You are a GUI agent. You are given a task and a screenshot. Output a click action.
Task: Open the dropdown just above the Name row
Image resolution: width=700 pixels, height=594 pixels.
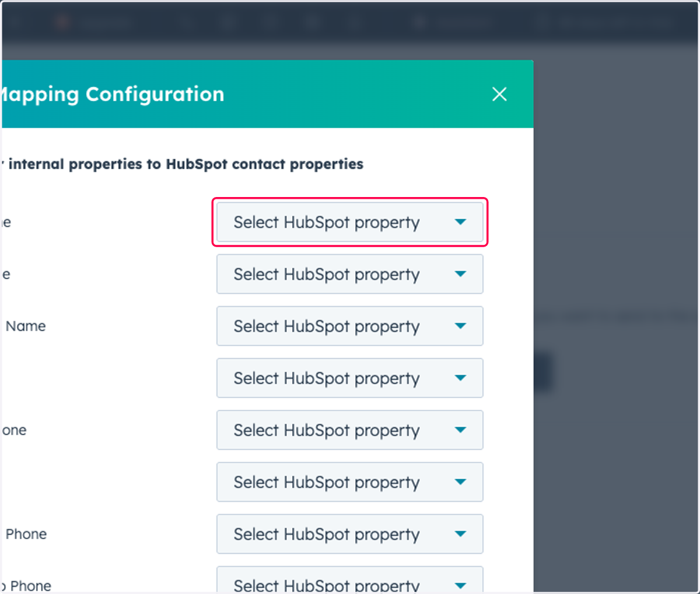[x=350, y=274]
